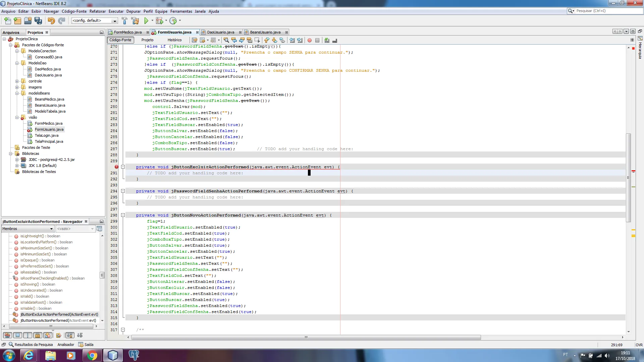This screenshot has height=362, width=644.
Task: Click the Build Project hammer icon
Action: [124, 21]
